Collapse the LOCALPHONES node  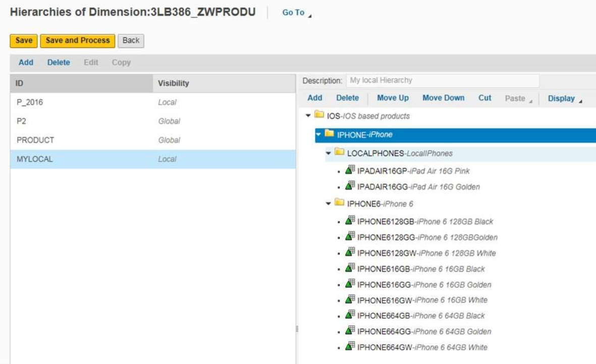coord(329,153)
